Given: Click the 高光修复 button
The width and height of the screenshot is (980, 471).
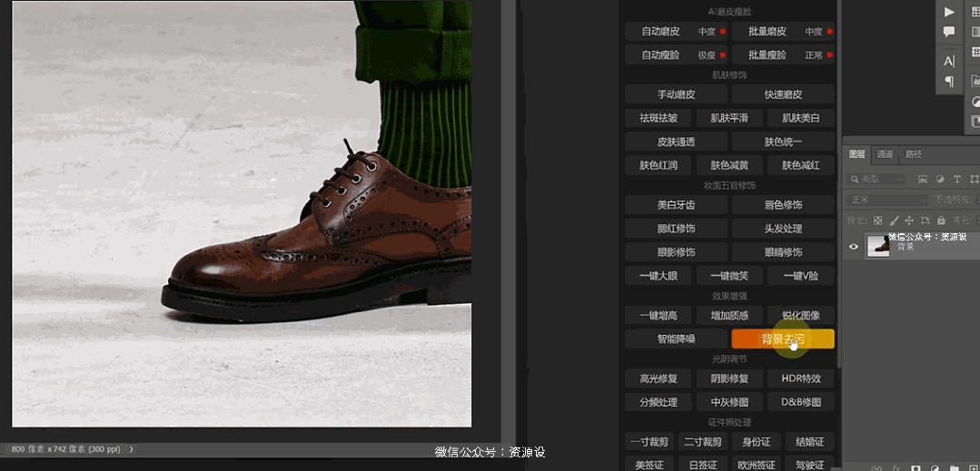Looking at the screenshot, I should coord(658,378).
